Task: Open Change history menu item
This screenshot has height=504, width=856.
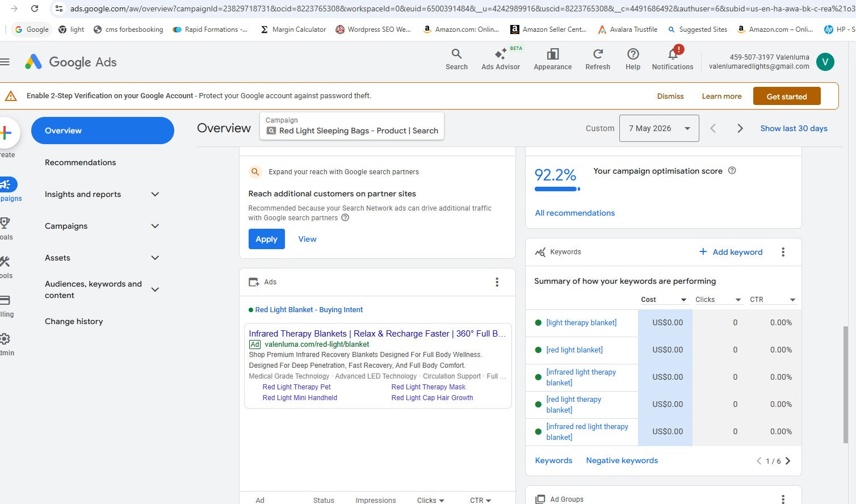Action: (74, 321)
